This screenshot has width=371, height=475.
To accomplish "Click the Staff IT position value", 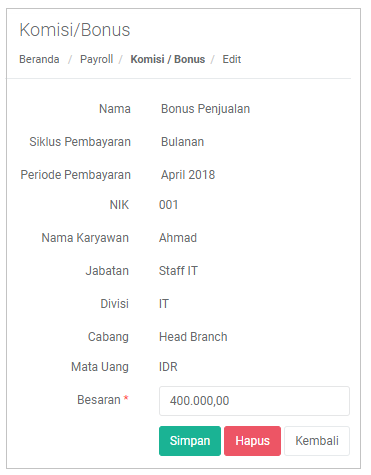I will [178, 271].
